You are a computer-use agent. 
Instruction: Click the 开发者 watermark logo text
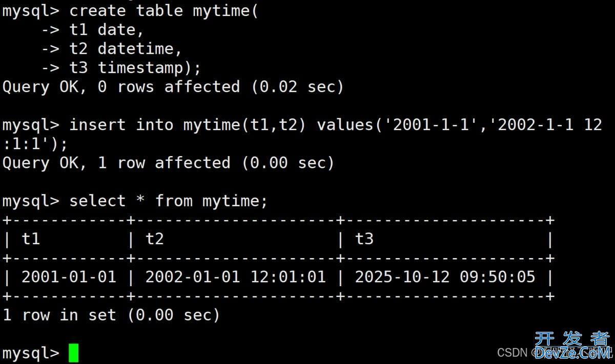pos(571,339)
